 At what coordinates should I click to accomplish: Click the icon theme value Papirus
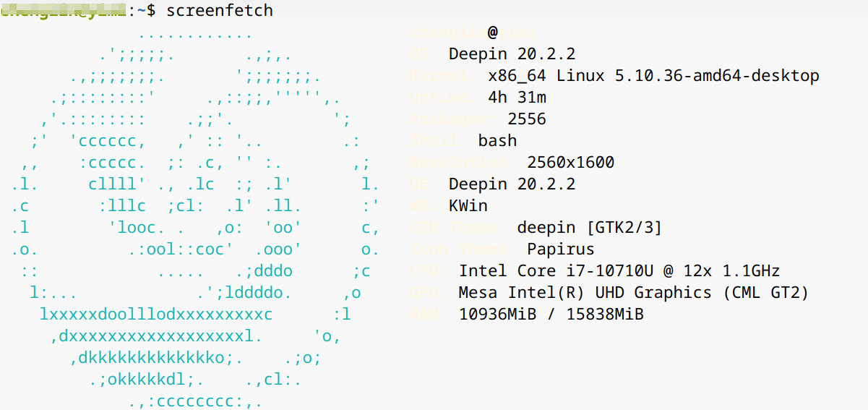(560, 249)
